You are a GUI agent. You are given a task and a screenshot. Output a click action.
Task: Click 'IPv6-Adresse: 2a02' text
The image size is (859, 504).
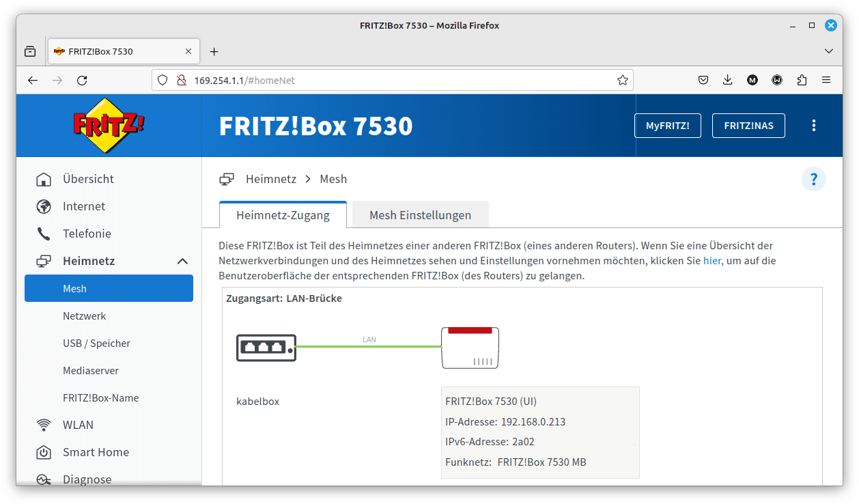(x=490, y=442)
